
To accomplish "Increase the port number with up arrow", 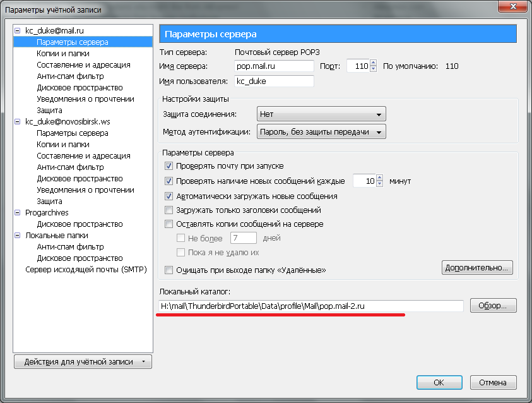I will [374, 63].
